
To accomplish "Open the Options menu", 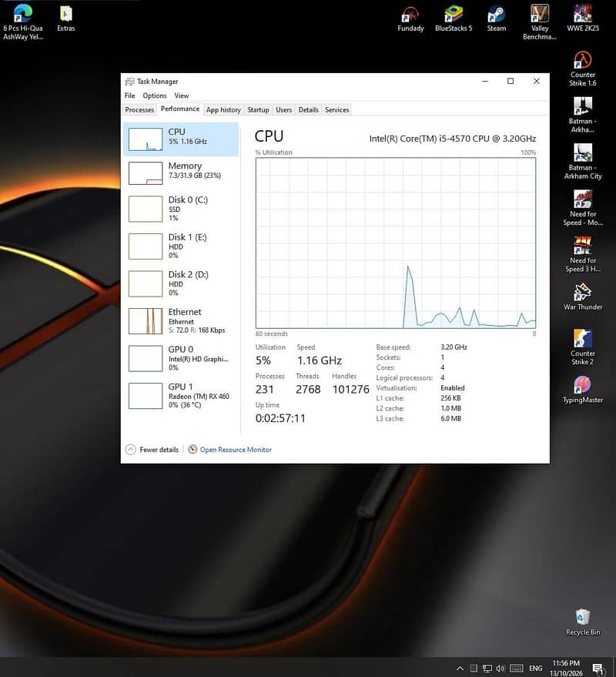I will click(x=155, y=96).
